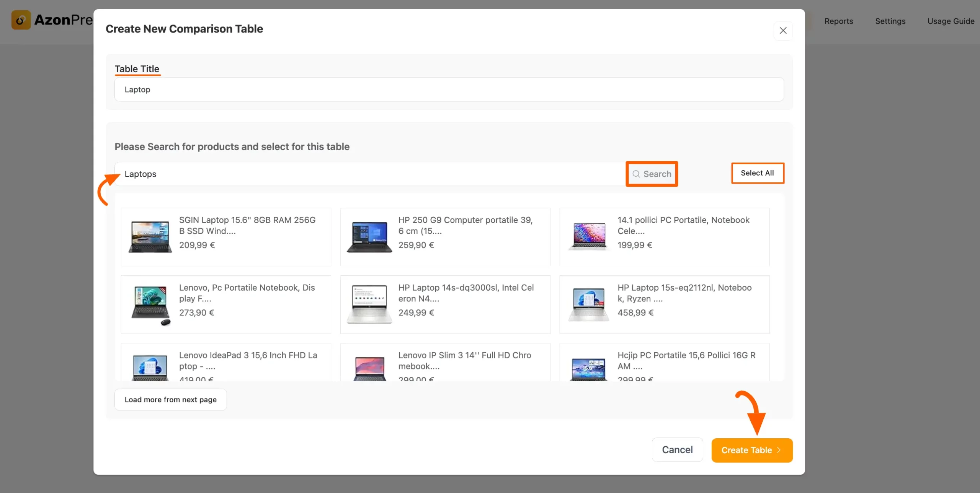Click the Cancel button
Screen dimensions: 980x493
677,450
